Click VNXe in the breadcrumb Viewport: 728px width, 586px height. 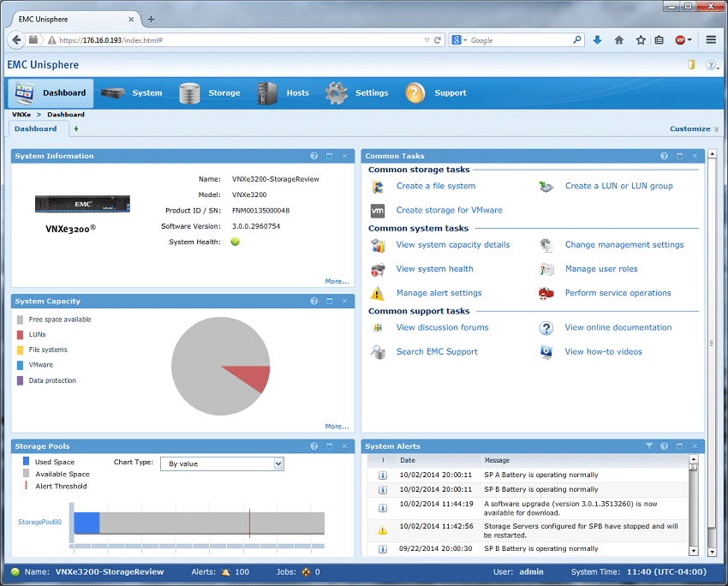[x=21, y=115]
